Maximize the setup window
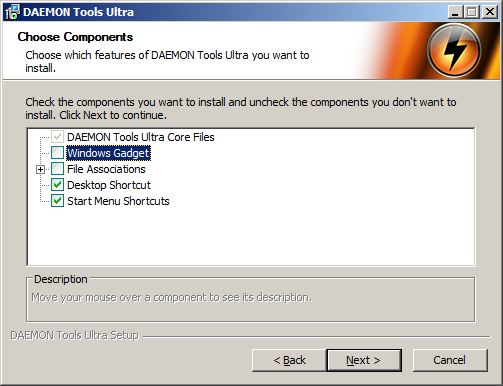Image resolution: width=503 pixels, height=386 pixels. 472,12
